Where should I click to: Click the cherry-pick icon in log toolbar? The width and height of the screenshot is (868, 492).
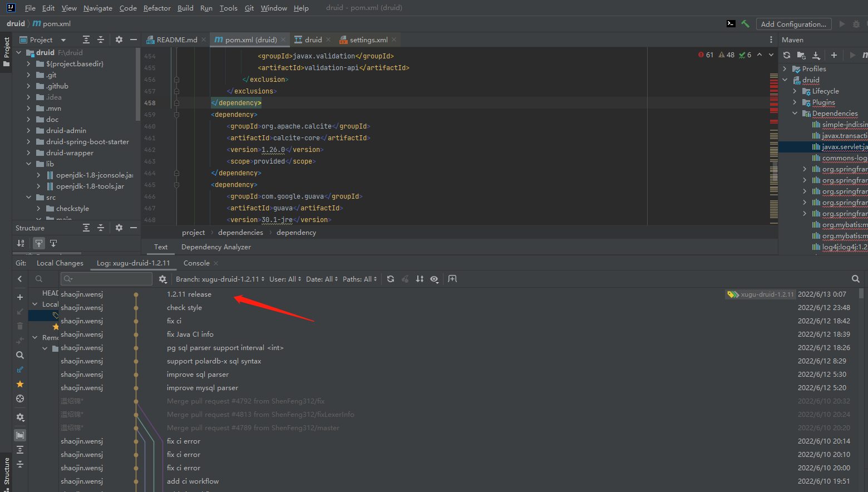(405, 279)
